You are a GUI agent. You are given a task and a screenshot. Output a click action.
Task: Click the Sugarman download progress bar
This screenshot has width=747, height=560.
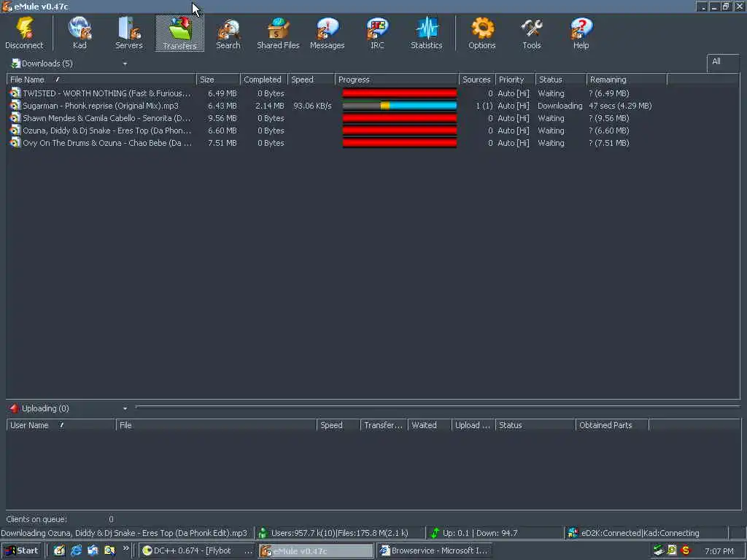(x=400, y=106)
